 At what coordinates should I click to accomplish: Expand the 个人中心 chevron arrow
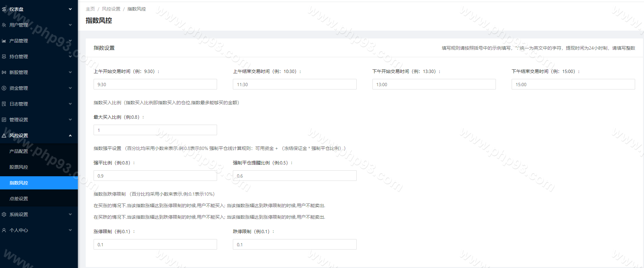pos(70,230)
